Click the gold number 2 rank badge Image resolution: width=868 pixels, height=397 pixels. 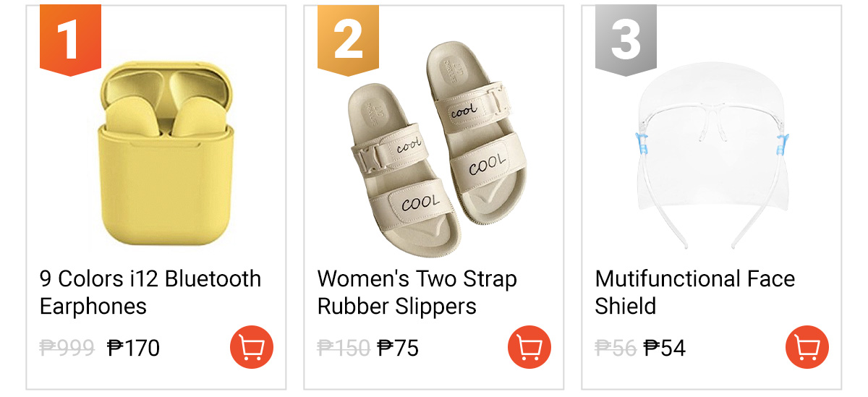[348, 39]
